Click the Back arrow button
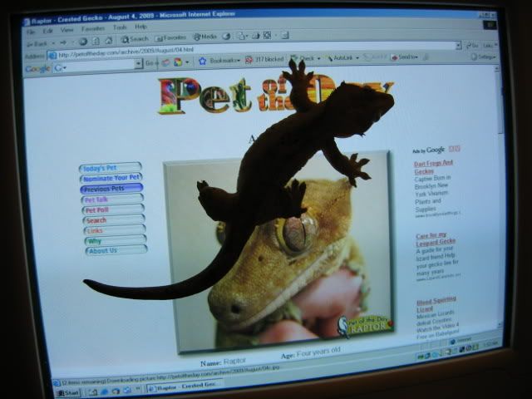Viewport: 532px width, 399px height. pyautogui.click(x=37, y=43)
